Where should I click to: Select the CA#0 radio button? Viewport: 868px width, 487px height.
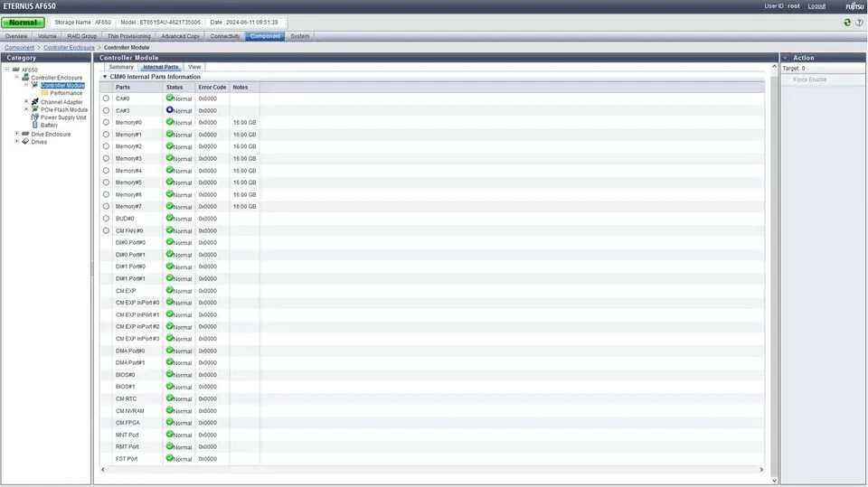click(x=106, y=98)
